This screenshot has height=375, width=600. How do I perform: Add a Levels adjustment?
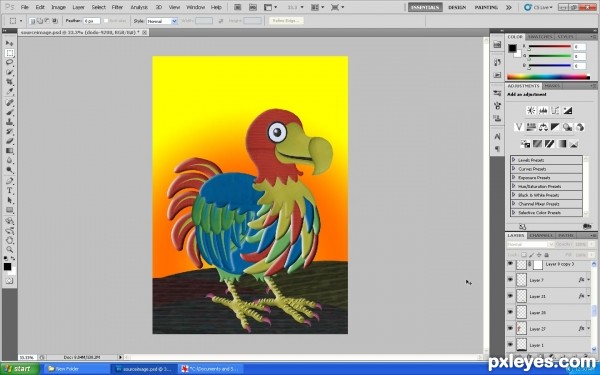click(543, 111)
